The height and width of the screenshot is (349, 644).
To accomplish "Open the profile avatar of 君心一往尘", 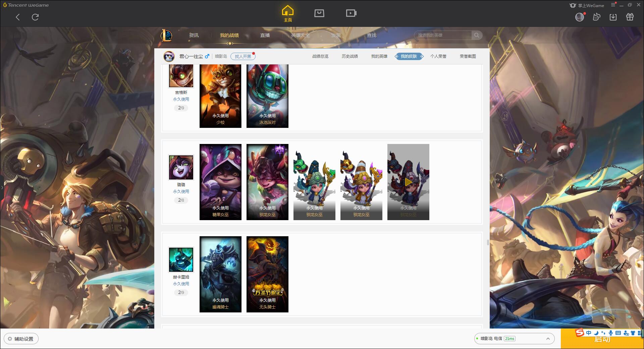I will [169, 56].
